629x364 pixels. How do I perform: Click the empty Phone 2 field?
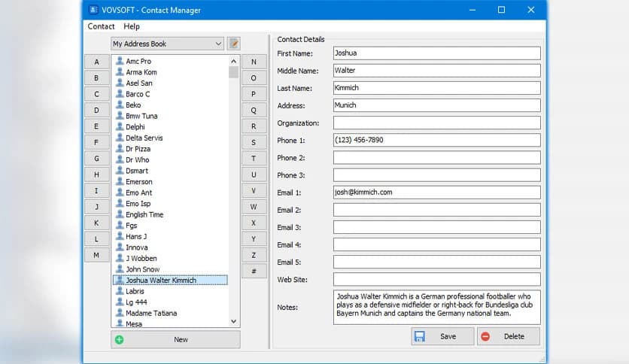(x=437, y=157)
